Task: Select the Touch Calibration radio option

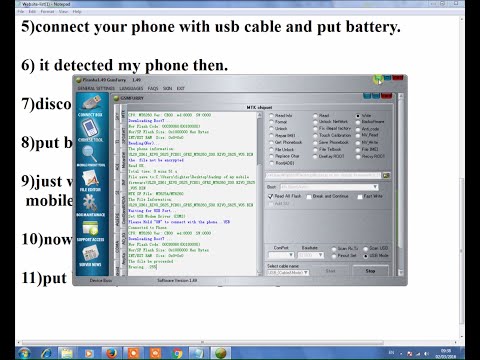Action: click(x=315, y=135)
